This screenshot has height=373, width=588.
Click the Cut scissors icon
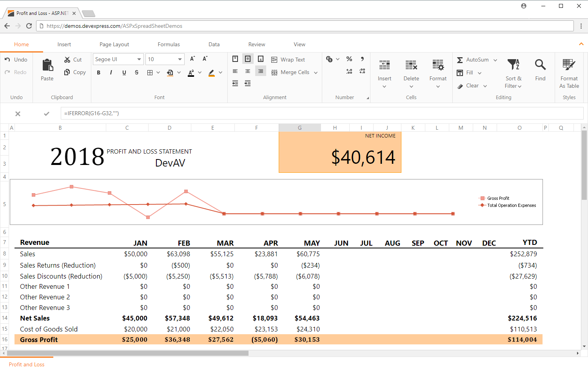[67, 60]
